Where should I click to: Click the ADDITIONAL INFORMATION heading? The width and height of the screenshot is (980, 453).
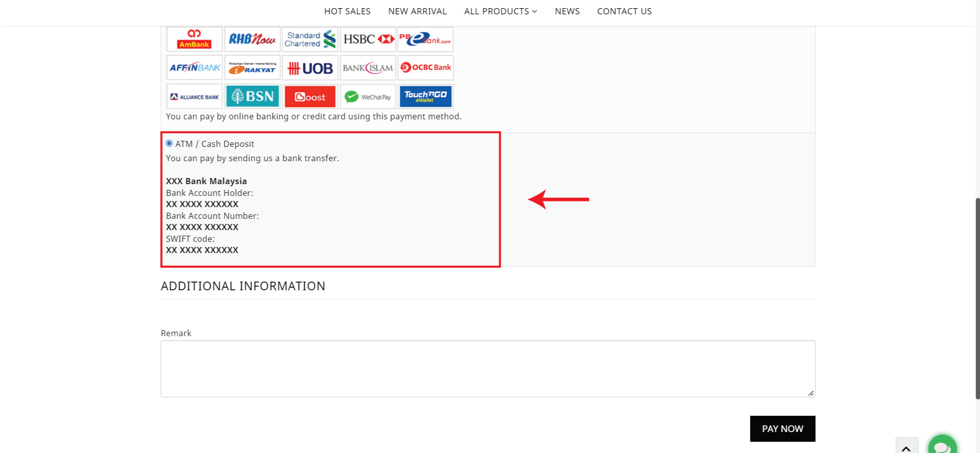(243, 286)
